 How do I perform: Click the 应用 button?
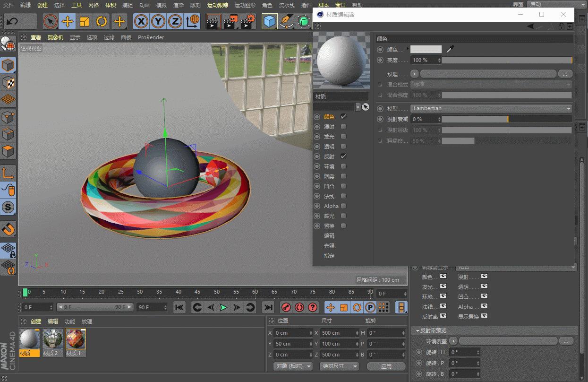coord(386,366)
